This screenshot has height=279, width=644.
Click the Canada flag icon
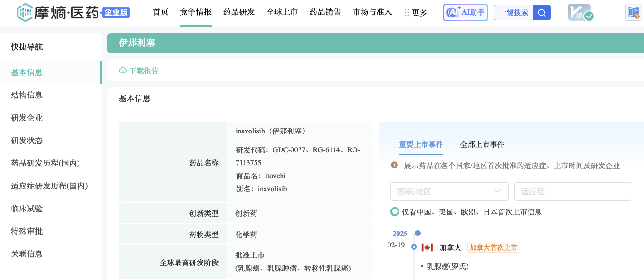click(x=427, y=247)
